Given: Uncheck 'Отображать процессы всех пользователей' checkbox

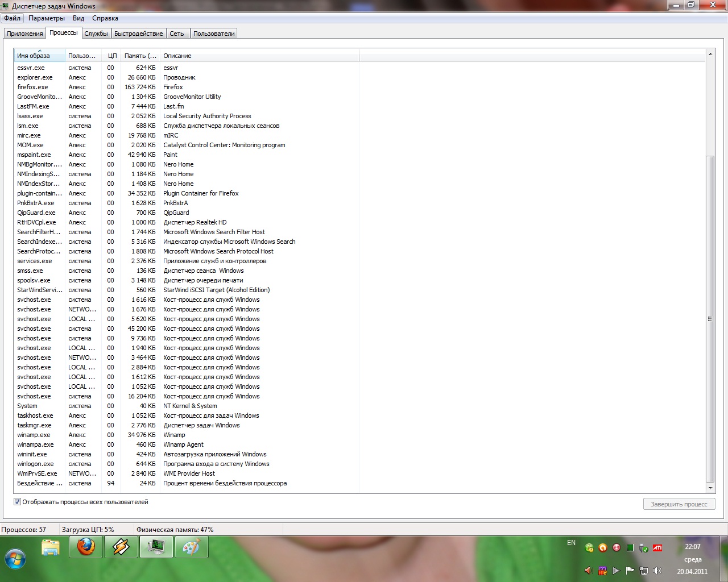Looking at the screenshot, I should (x=17, y=502).
